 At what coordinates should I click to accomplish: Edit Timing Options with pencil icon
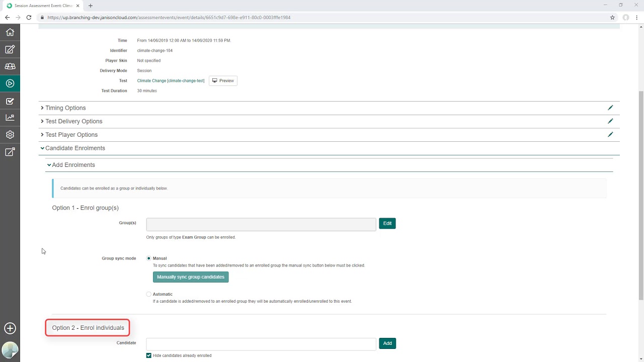pos(610,108)
